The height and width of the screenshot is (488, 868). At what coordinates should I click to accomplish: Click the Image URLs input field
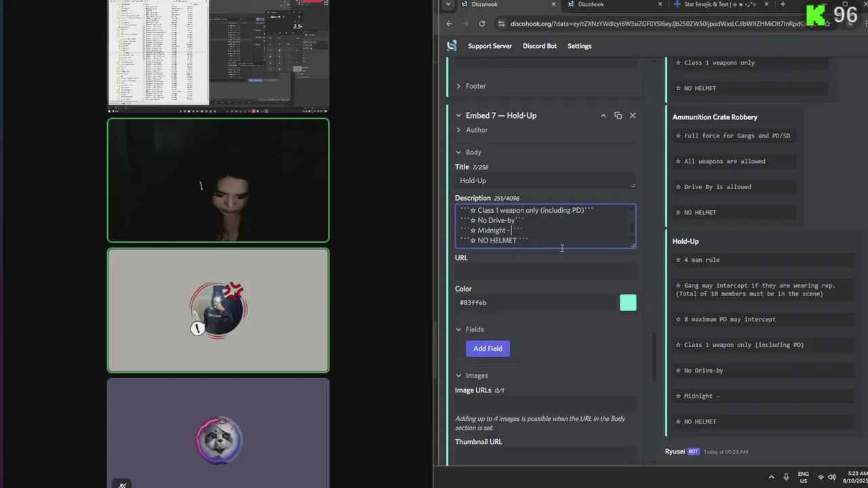click(x=545, y=405)
